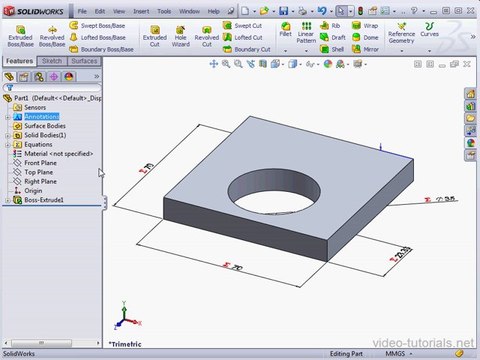Activate the Revolved Cut tool

(207, 36)
